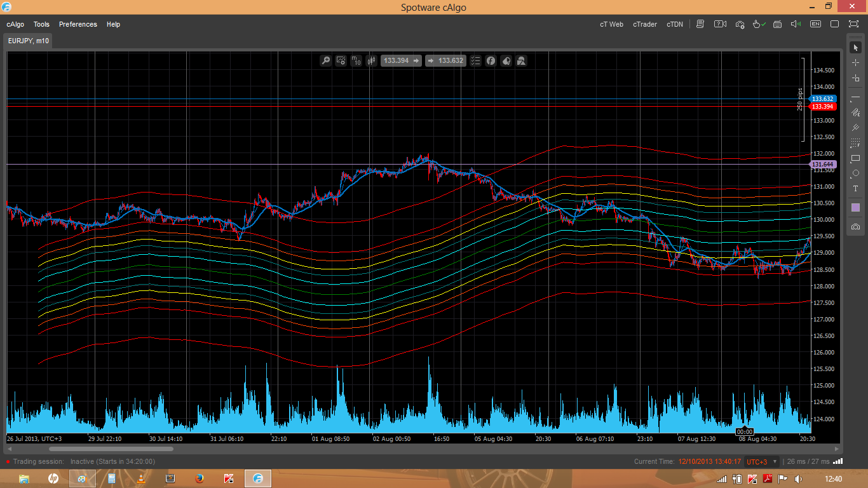This screenshot has width=868, height=488.
Task: Open the candlestick chart type selector
Action: (x=371, y=61)
